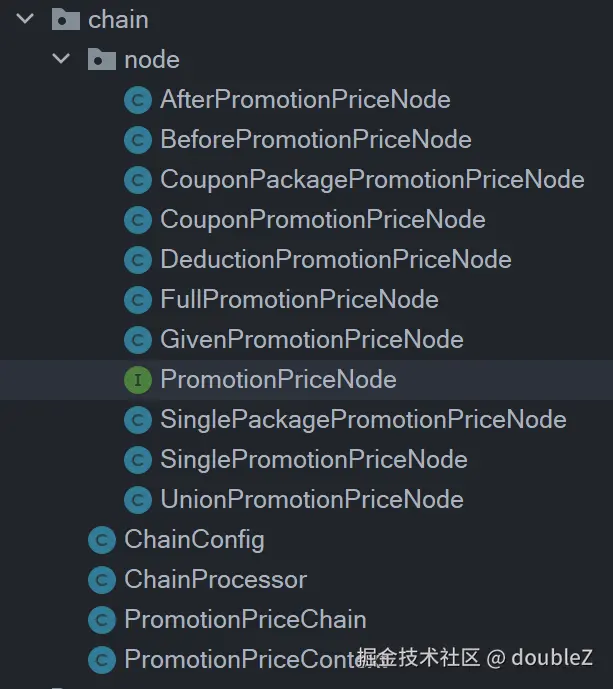The width and height of the screenshot is (613, 689).
Task: Collapse the chain folder chevron
Action: (24, 19)
